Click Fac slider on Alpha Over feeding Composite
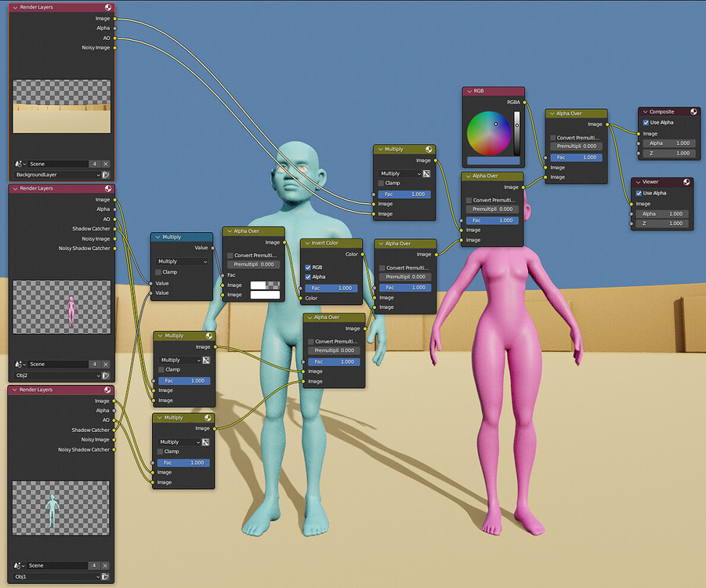 577,158
